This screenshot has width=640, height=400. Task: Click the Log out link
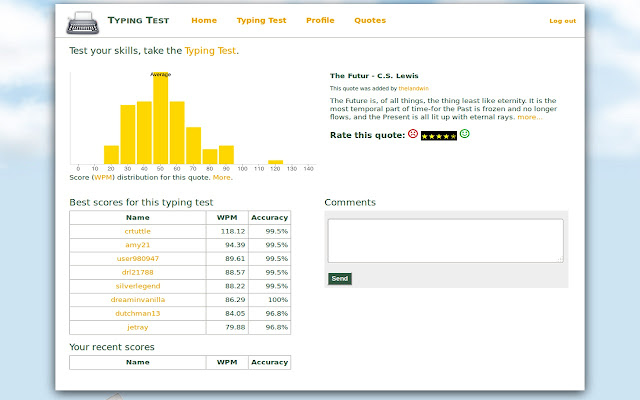(562, 21)
